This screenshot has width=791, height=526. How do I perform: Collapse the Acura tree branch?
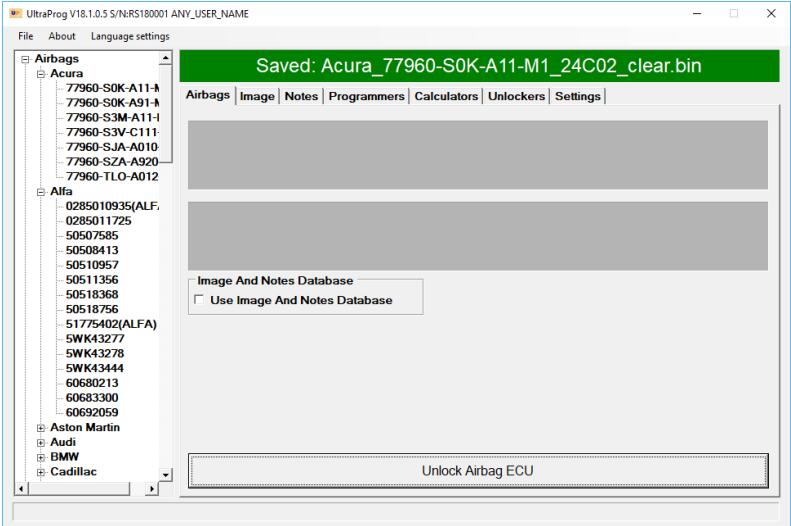[41, 74]
